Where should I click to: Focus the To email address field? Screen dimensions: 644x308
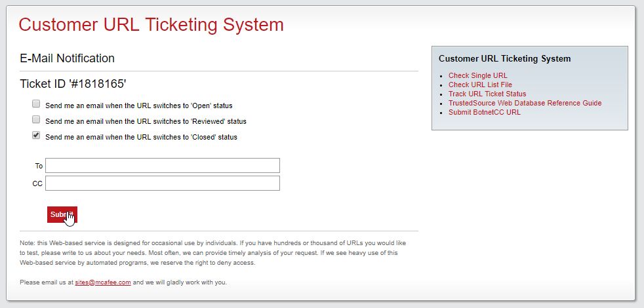coord(163,166)
